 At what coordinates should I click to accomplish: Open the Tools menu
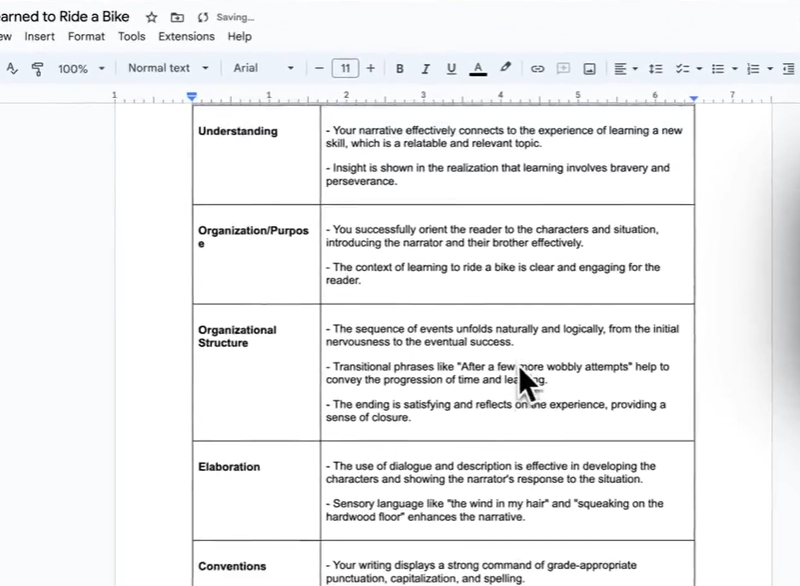point(132,37)
